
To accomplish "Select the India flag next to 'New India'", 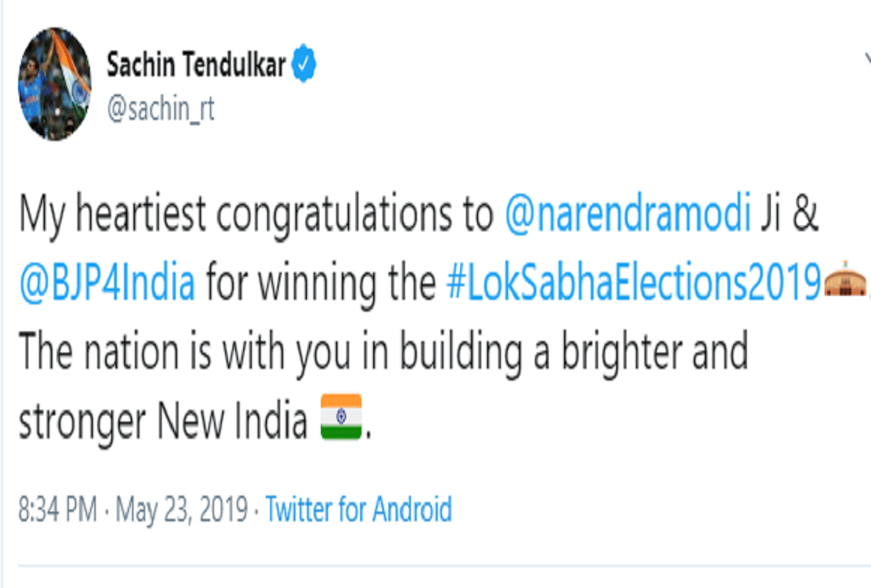I will [341, 416].
